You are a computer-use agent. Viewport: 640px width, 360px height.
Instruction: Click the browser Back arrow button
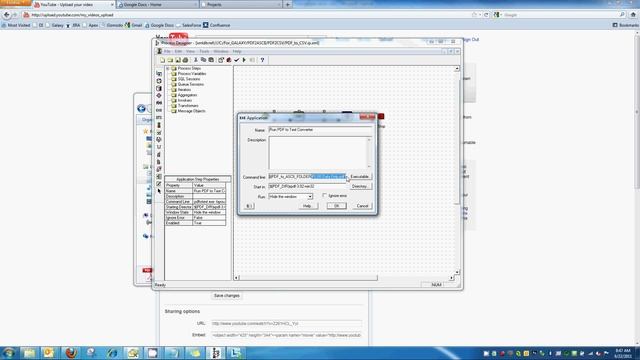(x=7, y=15)
